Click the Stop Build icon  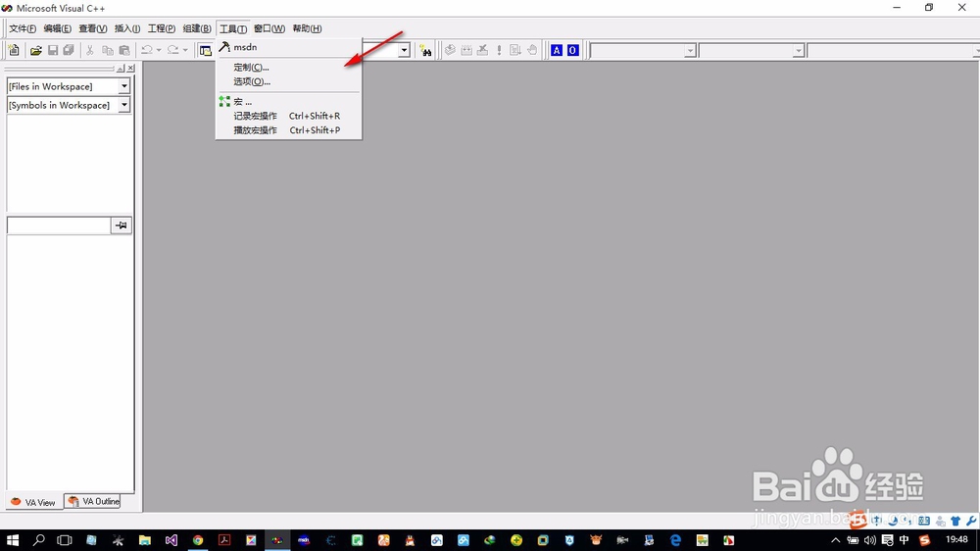[x=482, y=50]
